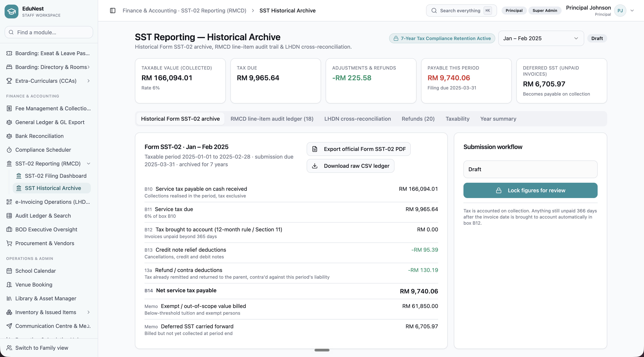
Task: Select B14 Net service tax payable amount
Action: tap(419, 291)
